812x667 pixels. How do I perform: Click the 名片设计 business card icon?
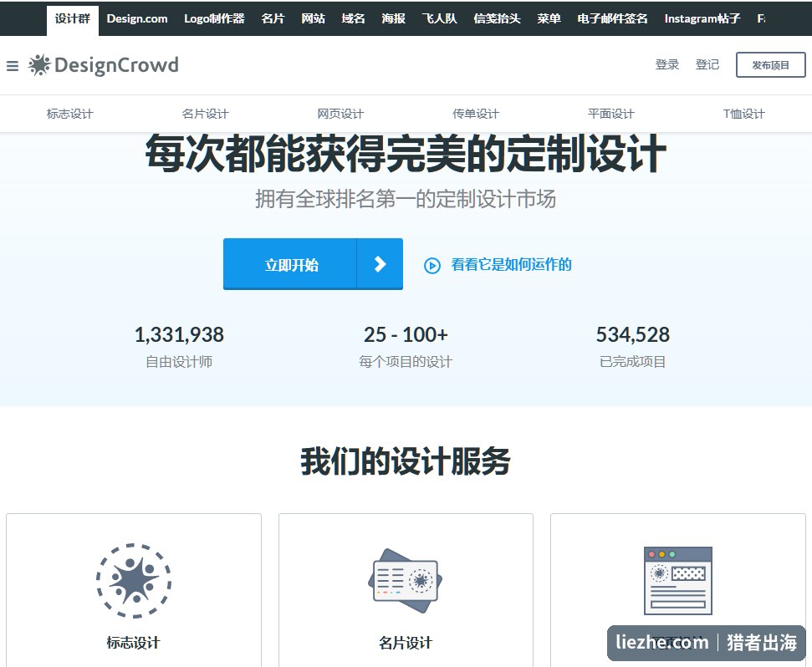pyautogui.click(x=406, y=581)
